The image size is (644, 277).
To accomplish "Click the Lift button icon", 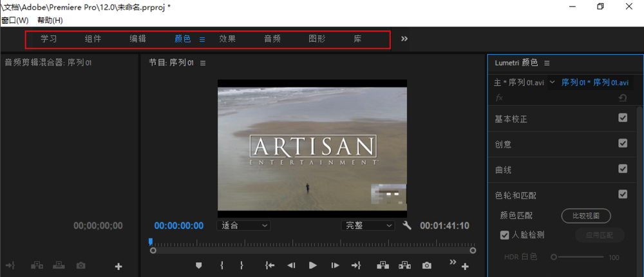I will (383, 265).
